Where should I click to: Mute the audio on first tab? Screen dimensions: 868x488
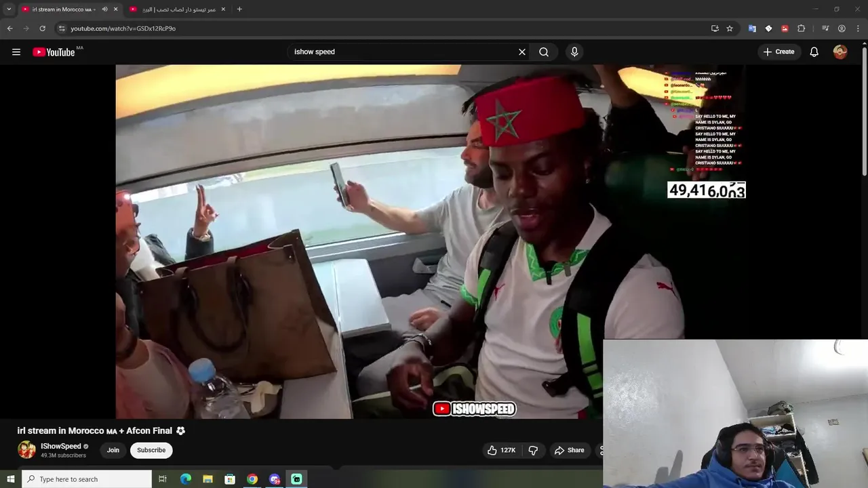point(104,9)
